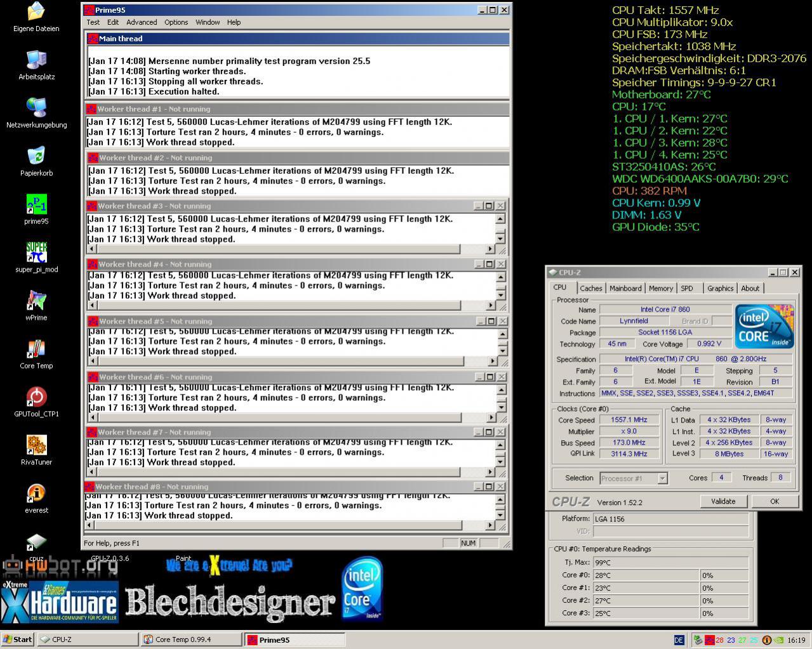Image resolution: width=812 pixels, height=649 pixels.
Task: Switch to Prime95 taskbar button
Action: (x=295, y=639)
